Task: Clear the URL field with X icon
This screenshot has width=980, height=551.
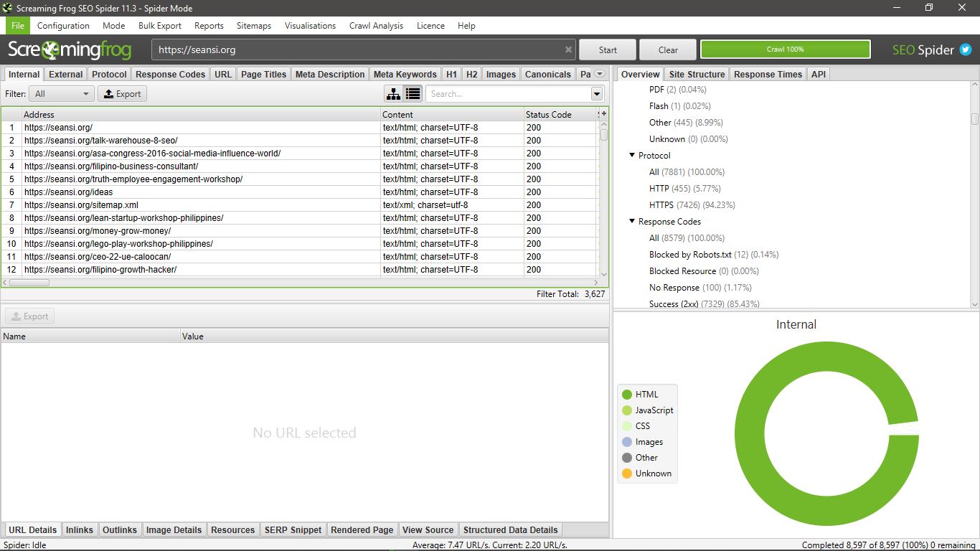Action: pos(568,50)
